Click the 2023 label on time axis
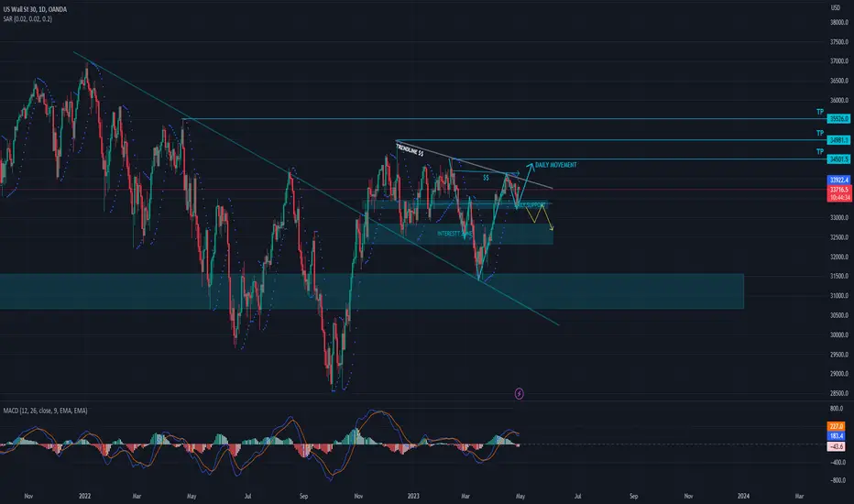 coord(413,496)
